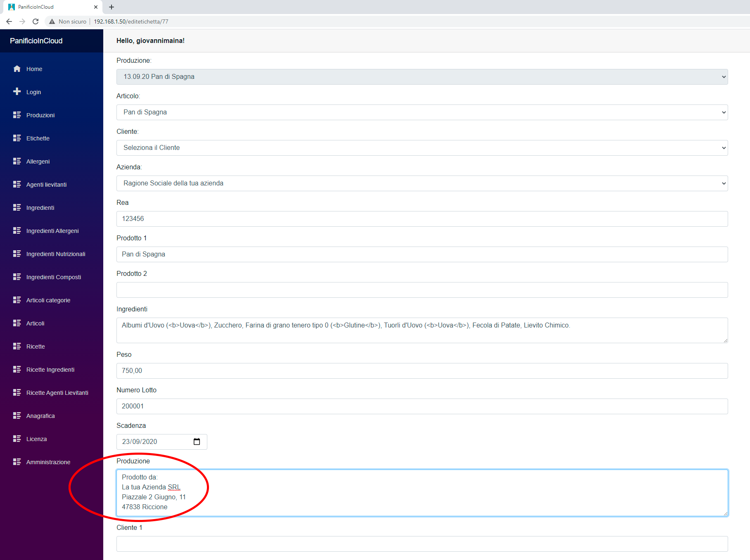Click the list icon next to Etichette
Image resolution: width=750 pixels, height=560 pixels.
17,138
